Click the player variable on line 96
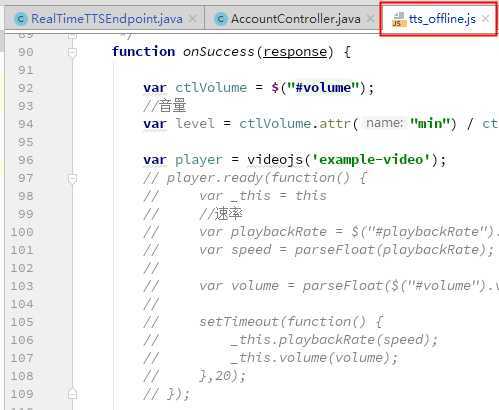 pos(199,160)
